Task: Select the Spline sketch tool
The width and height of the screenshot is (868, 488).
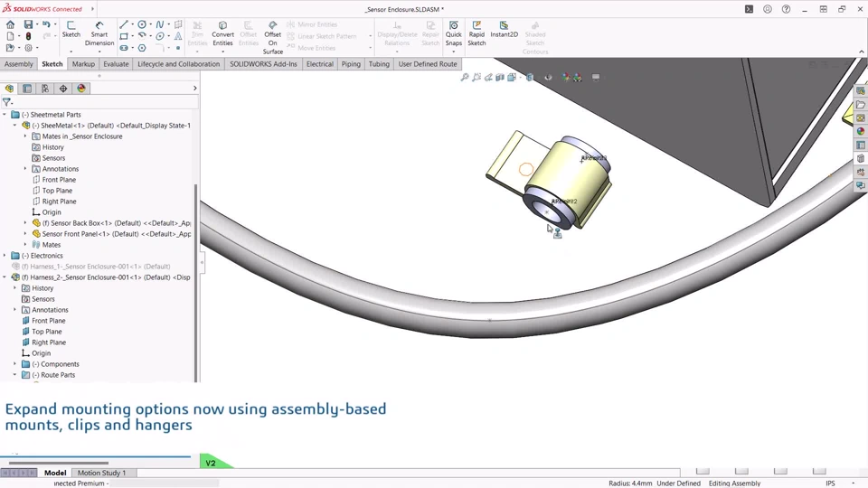Action: (x=160, y=24)
